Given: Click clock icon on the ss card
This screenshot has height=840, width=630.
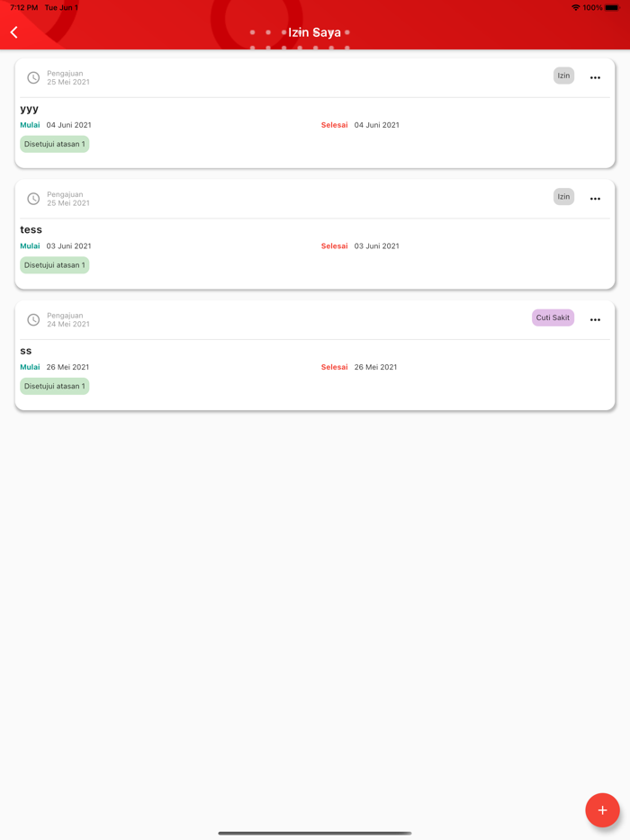Looking at the screenshot, I should 33,320.
